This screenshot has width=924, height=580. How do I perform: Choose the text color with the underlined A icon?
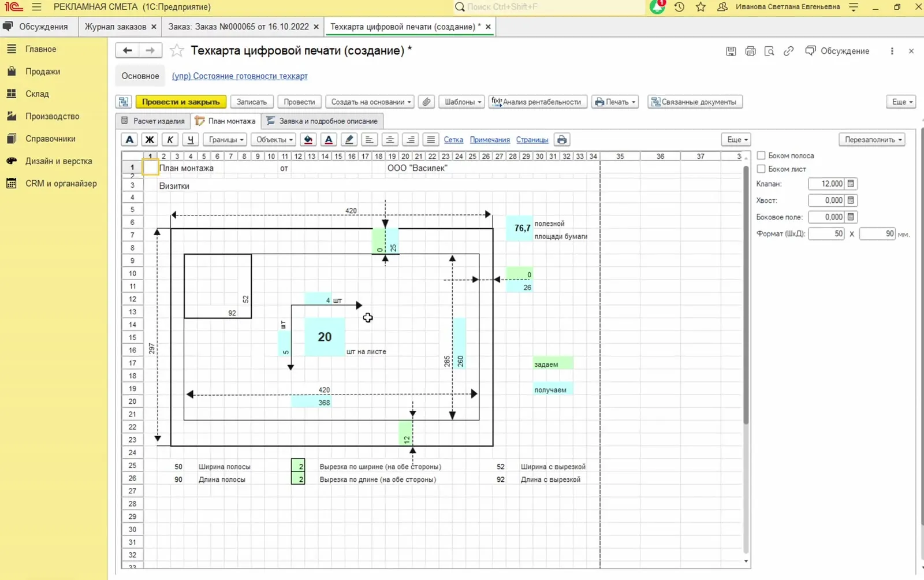(329, 140)
